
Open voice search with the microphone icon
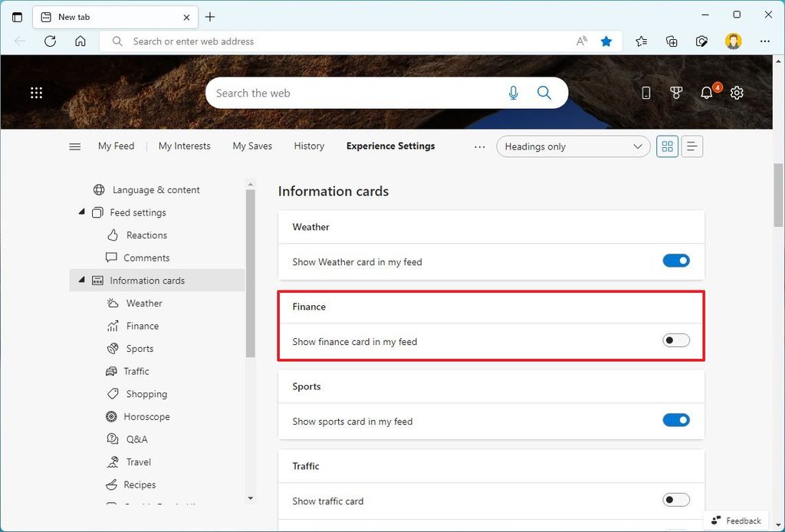pyautogui.click(x=513, y=93)
